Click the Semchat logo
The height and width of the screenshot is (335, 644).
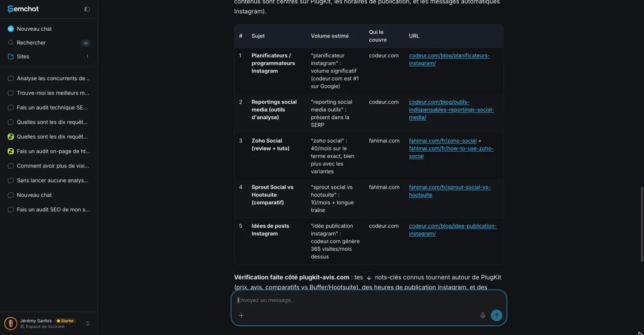[x=23, y=9]
